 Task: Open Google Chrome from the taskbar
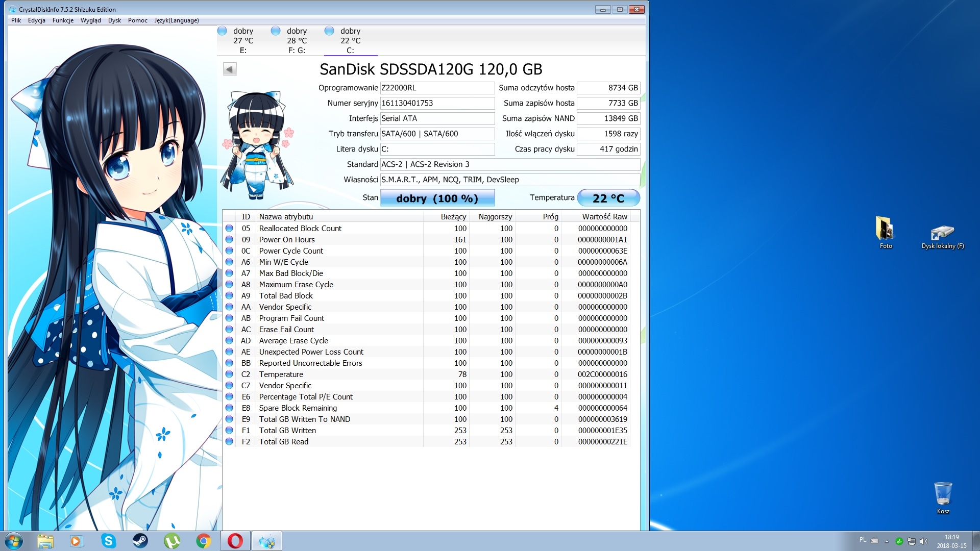[x=203, y=541]
